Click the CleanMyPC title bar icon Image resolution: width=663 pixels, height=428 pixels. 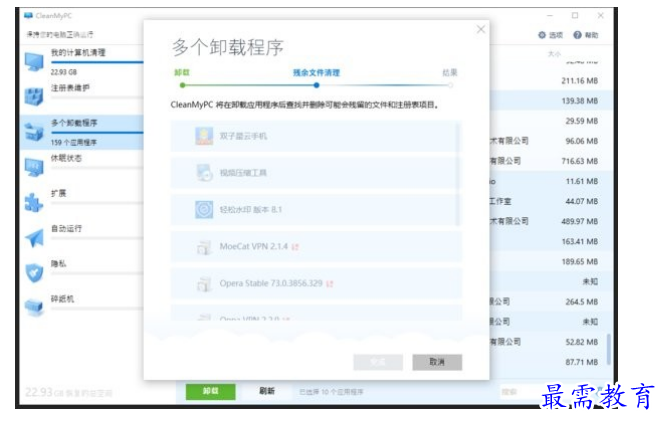click(28, 16)
